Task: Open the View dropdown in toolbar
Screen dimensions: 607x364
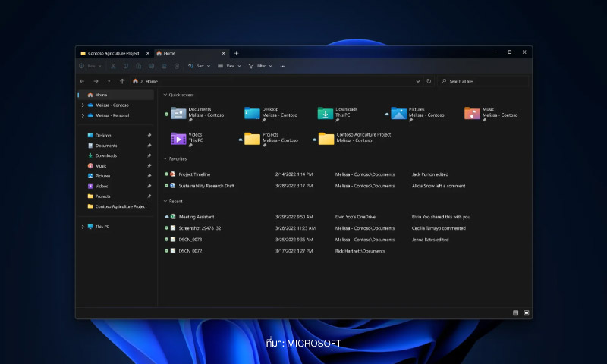Action: pos(229,66)
